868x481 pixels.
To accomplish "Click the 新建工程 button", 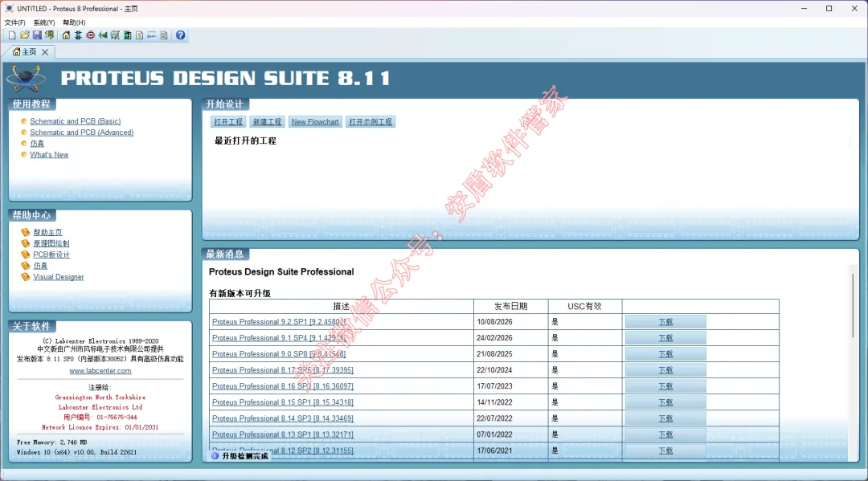I will pos(268,122).
